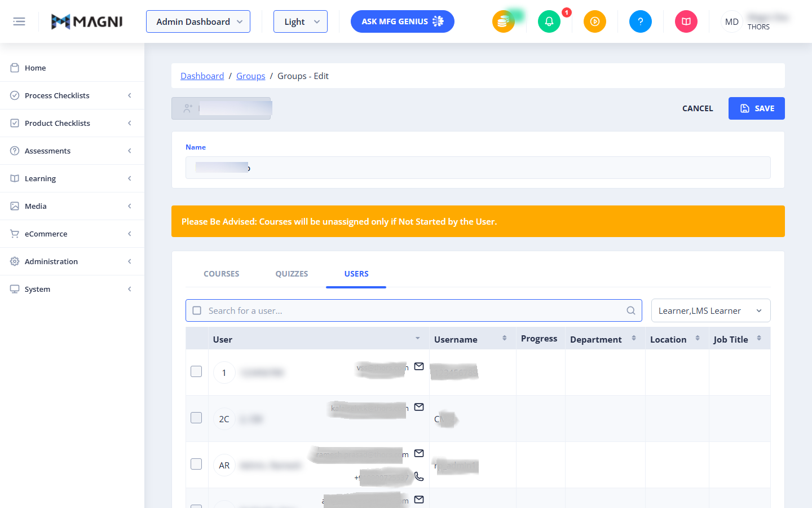Switch to the COURSES tab
Image resolution: width=812 pixels, height=508 pixels.
point(221,274)
